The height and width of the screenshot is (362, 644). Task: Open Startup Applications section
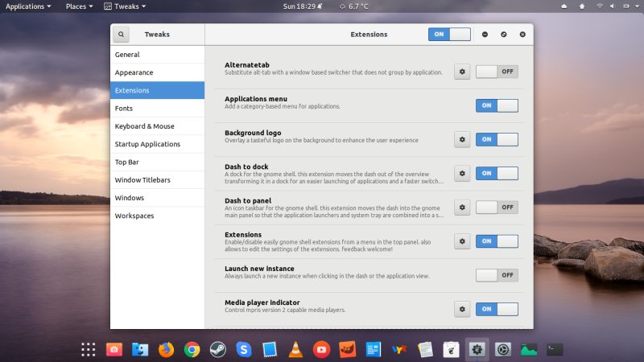pyautogui.click(x=157, y=144)
